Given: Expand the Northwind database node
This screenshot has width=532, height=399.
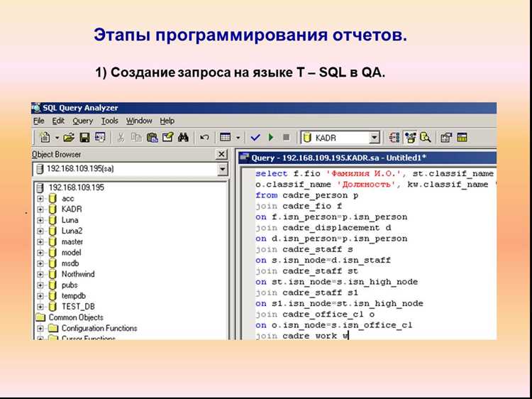Looking at the screenshot, I should pos(40,274).
